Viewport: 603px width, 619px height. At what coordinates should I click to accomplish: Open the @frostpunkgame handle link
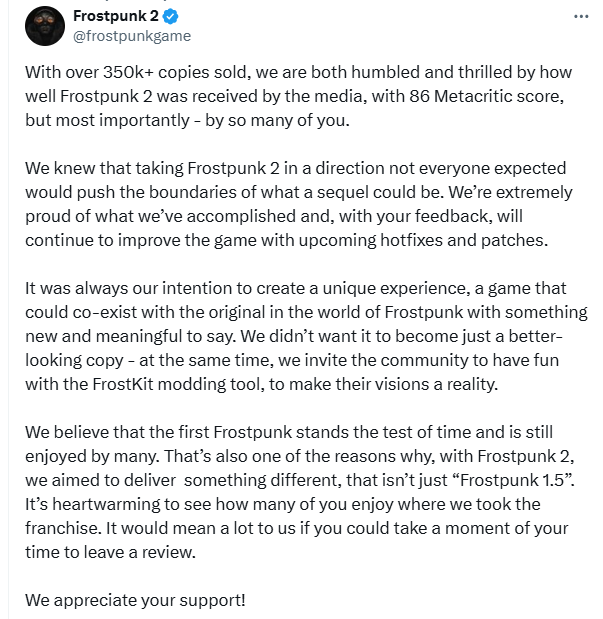[x=132, y=36]
